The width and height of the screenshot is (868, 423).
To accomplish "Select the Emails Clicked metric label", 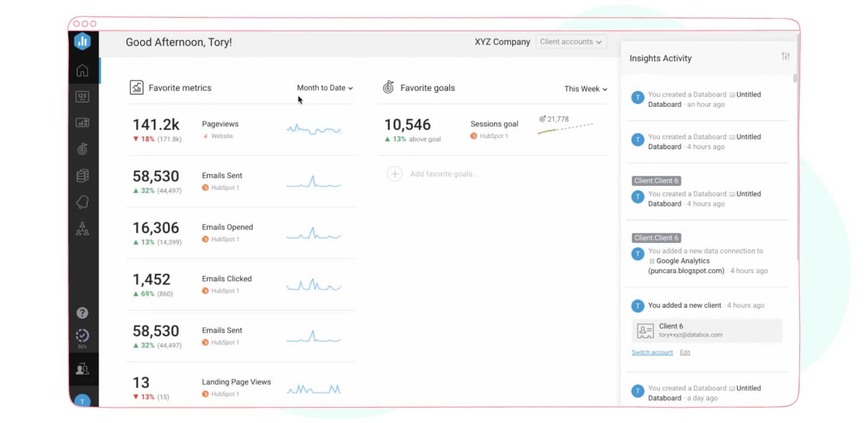I will (x=227, y=279).
